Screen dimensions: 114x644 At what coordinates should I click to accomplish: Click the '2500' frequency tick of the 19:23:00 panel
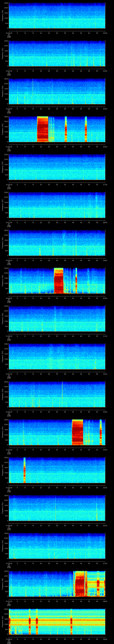pyautogui.click(x=6, y=41)
